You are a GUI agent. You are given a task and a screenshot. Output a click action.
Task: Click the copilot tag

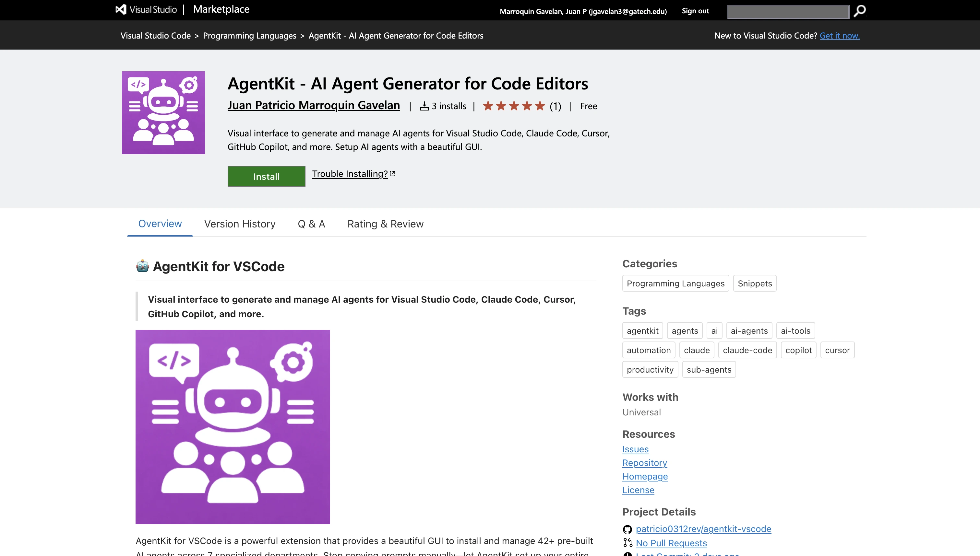tap(798, 350)
